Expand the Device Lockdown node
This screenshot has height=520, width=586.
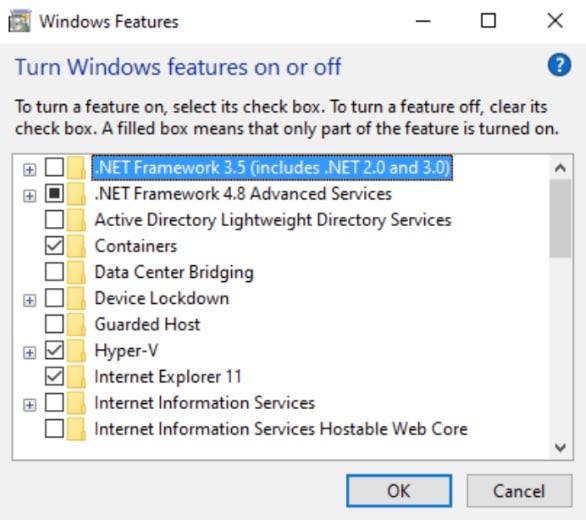[x=30, y=300]
